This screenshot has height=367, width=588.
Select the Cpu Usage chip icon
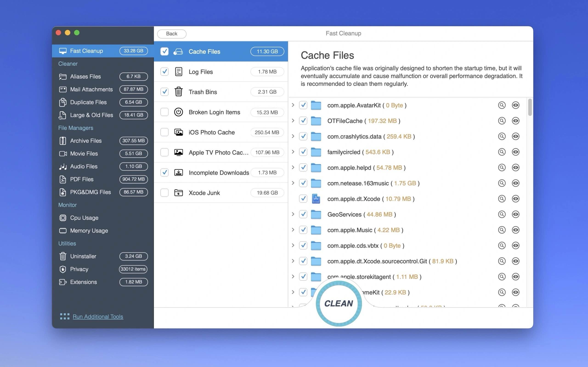(x=63, y=218)
